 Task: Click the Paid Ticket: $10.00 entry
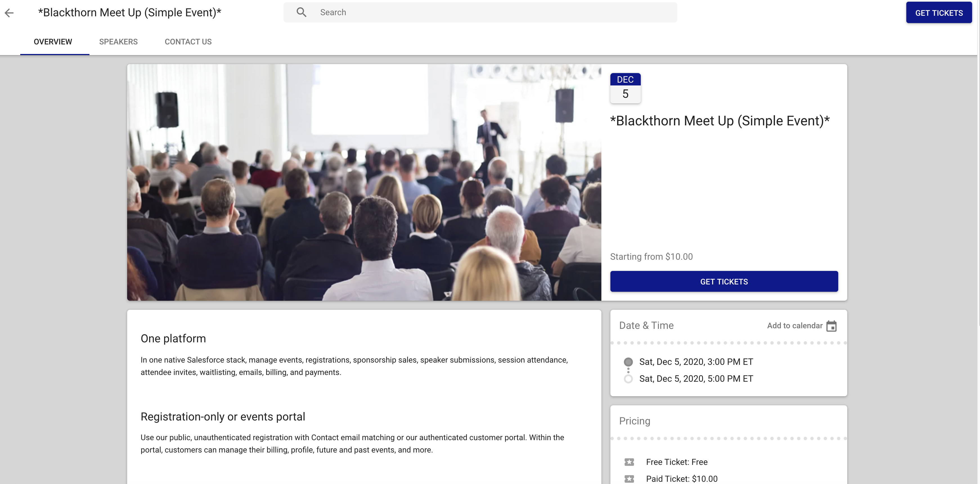[681, 479]
